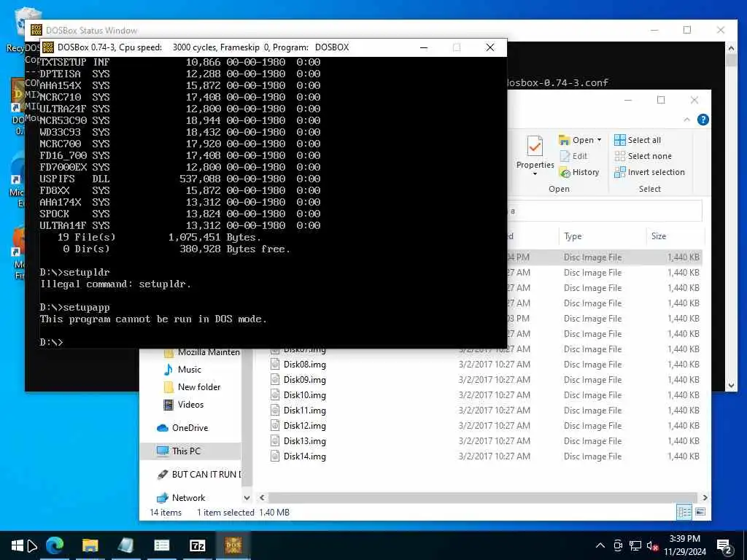Open the Windows Start menu

(x=18, y=545)
